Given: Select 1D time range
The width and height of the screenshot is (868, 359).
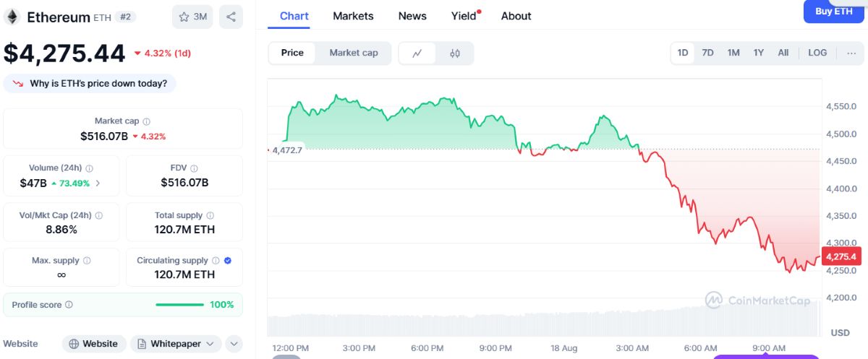Looking at the screenshot, I should [683, 53].
